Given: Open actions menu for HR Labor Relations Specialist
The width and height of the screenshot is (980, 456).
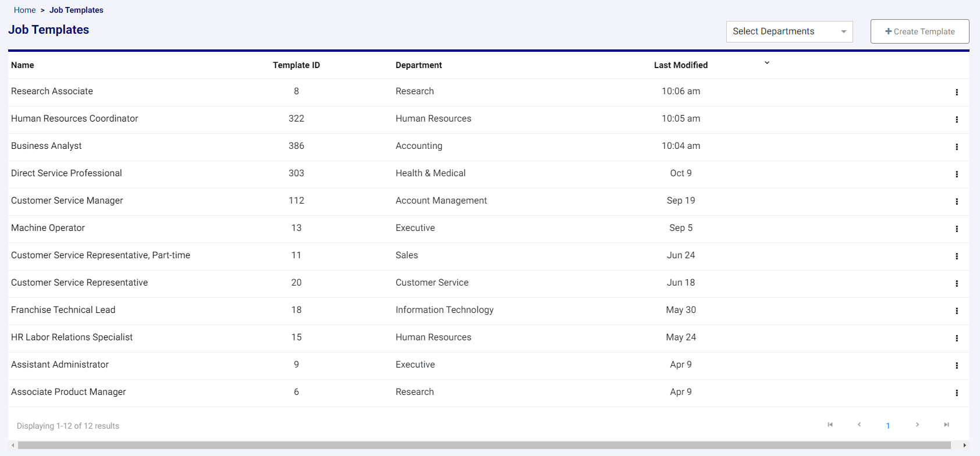Looking at the screenshot, I should coord(957,338).
